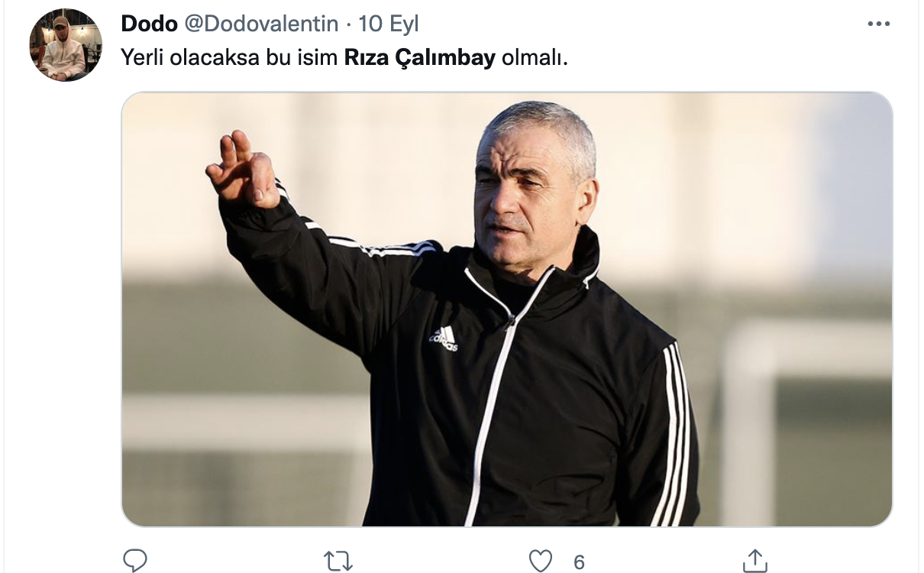Click blank area between timestamp and more menu
Screen dimensions: 924x573
tap(641, 24)
